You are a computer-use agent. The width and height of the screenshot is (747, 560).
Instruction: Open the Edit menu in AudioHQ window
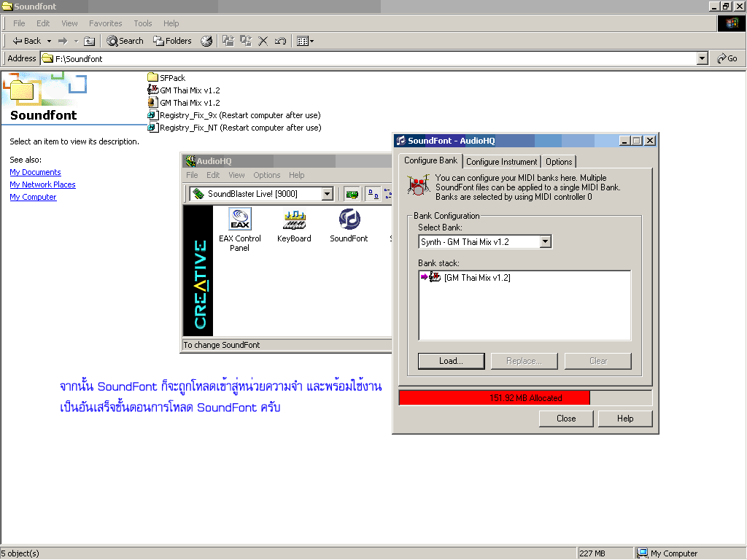coord(213,175)
